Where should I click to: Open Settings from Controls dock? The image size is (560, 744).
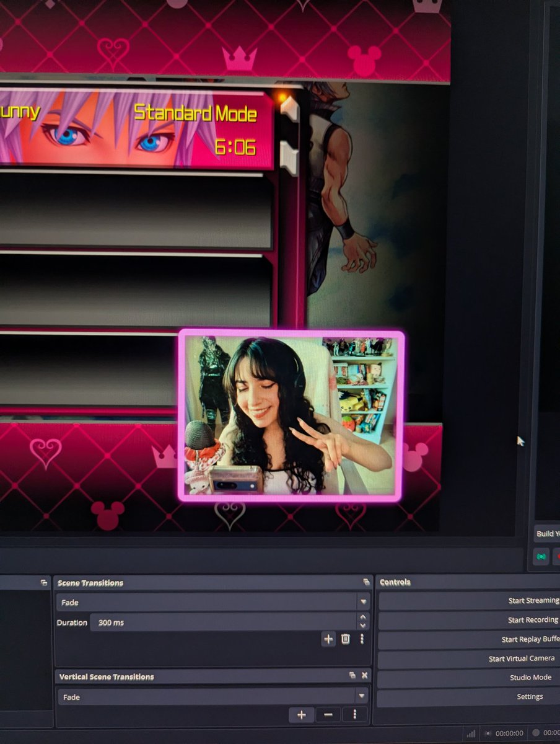click(530, 697)
